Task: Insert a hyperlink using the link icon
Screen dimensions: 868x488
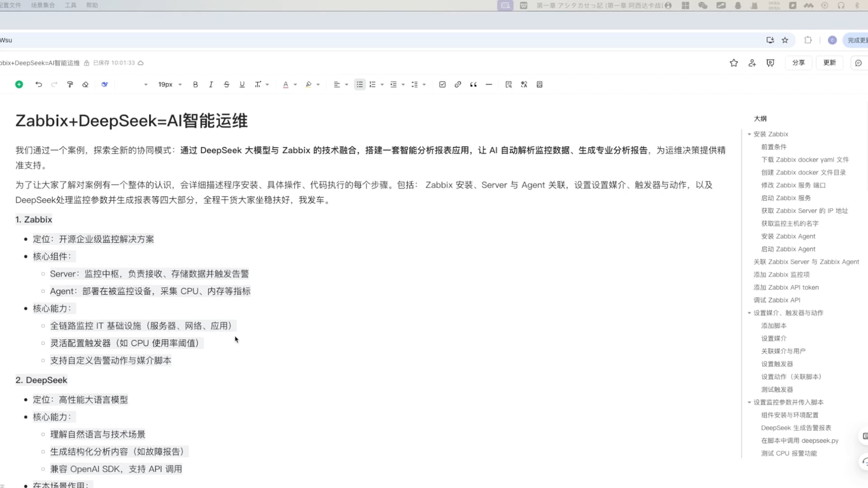Action: 458,84
